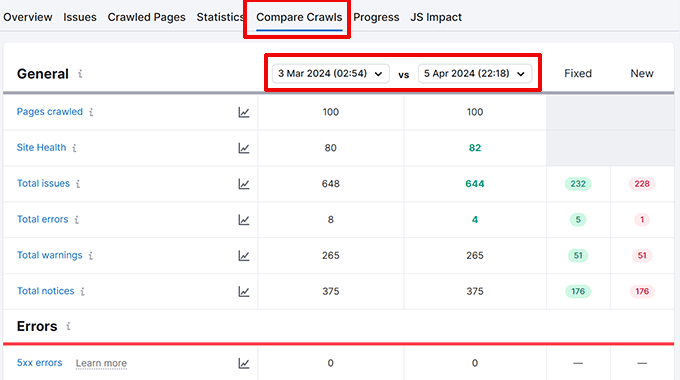Open the Overview tab
The height and width of the screenshot is (380, 680).
point(28,17)
